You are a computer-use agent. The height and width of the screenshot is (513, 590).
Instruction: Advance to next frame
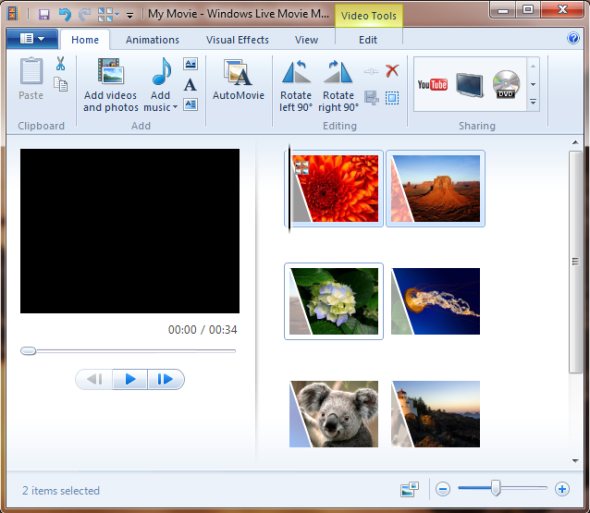tap(166, 379)
